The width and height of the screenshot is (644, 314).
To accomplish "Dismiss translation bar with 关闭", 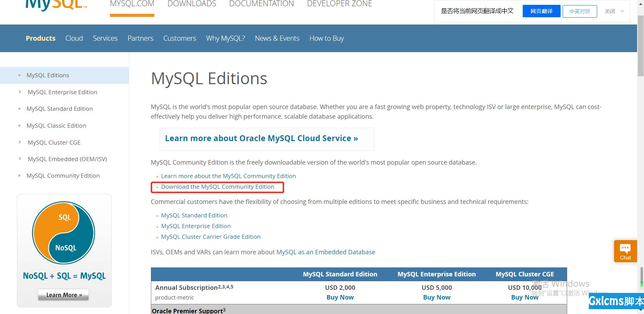I will [x=610, y=11].
